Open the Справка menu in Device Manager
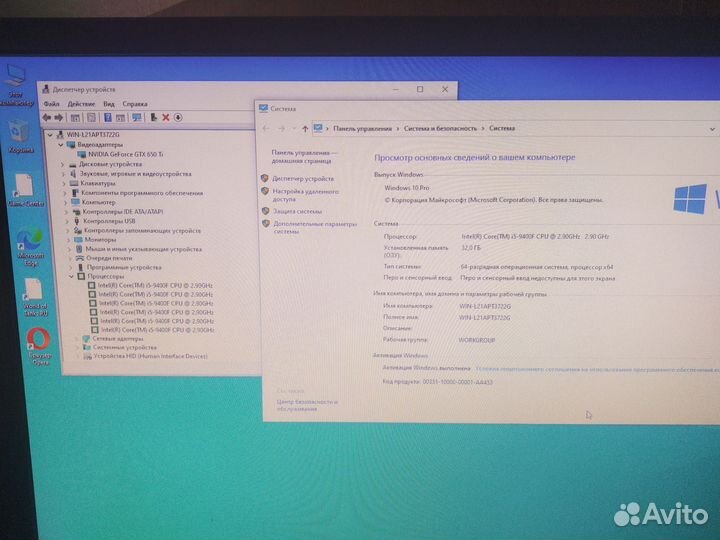The width and height of the screenshot is (720, 540). pyautogui.click(x=135, y=103)
